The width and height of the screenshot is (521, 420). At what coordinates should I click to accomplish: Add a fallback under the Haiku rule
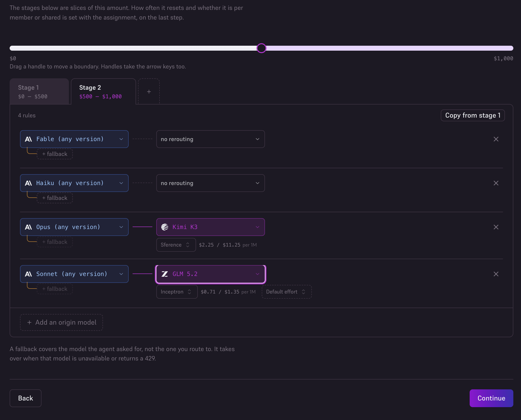(x=55, y=198)
